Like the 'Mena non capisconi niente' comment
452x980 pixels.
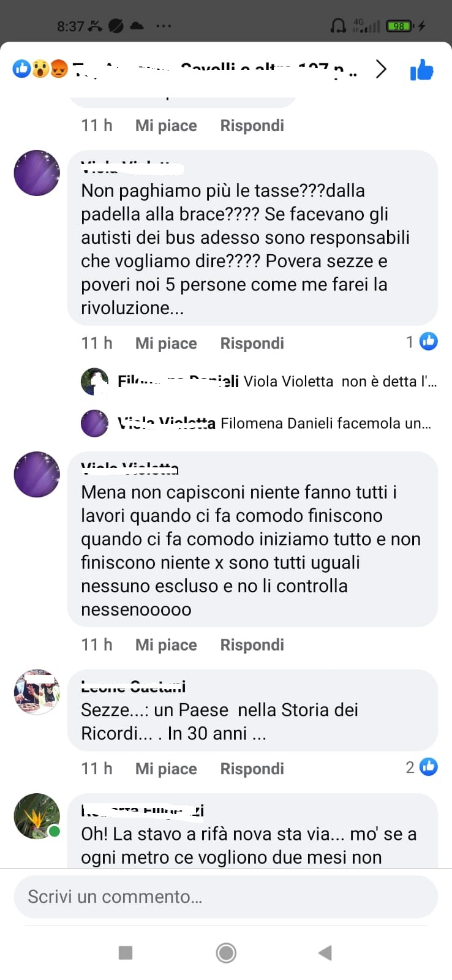click(166, 645)
